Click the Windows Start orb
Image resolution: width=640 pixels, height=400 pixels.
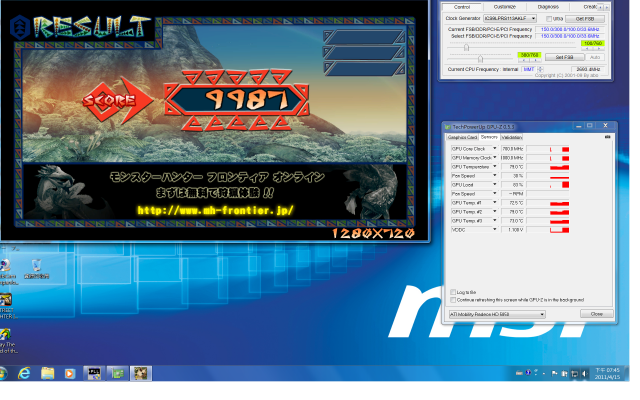(3, 373)
